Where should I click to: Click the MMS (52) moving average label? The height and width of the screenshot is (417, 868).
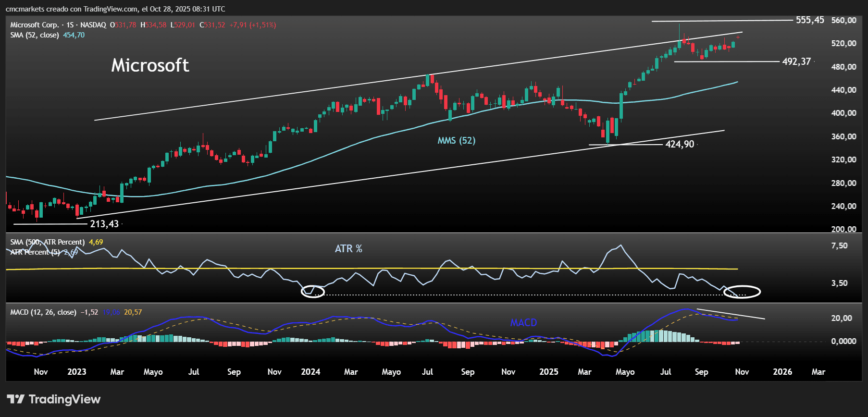[x=456, y=140]
